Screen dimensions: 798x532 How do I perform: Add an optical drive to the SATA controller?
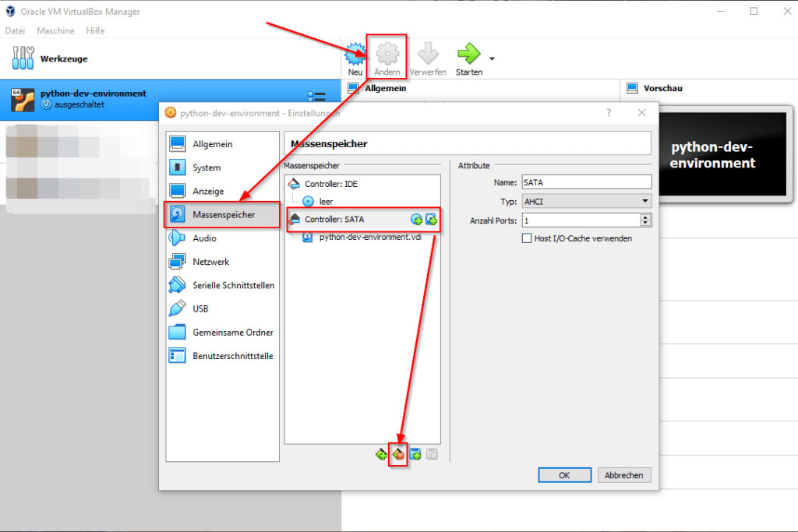click(416, 220)
